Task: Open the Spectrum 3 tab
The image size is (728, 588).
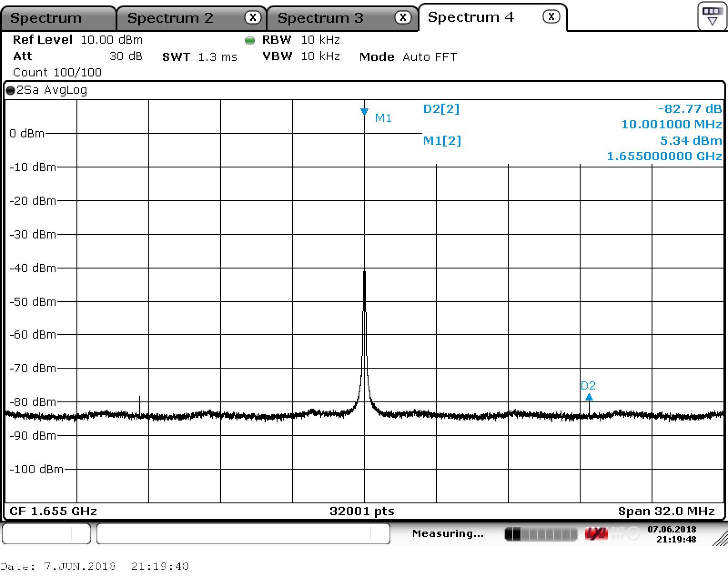Action: [320, 18]
